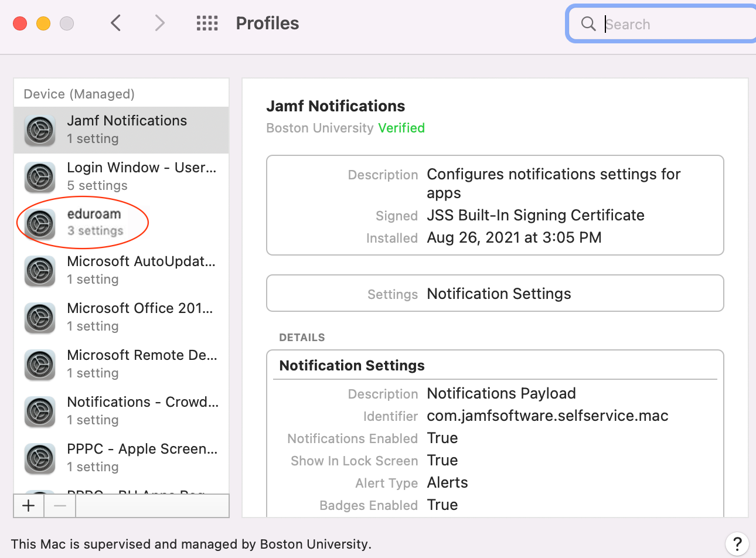756x558 pixels.
Task: Select the Microsoft AutoUpdate profile
Action: (141, 270)
